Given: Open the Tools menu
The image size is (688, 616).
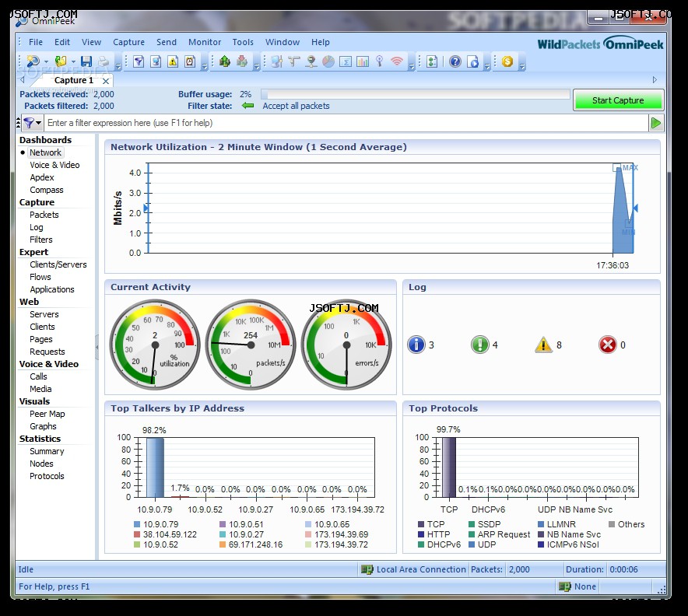Looking at the screenshot, I should coord(243,42).
